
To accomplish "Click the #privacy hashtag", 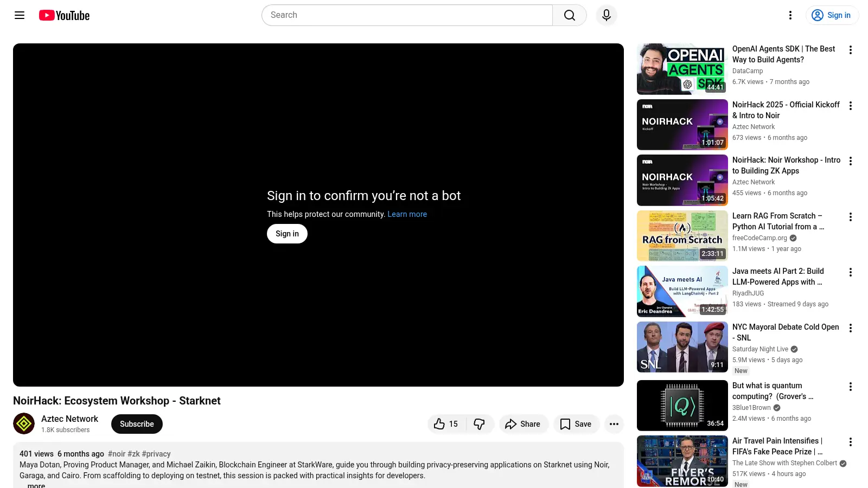I will (156, 454).
